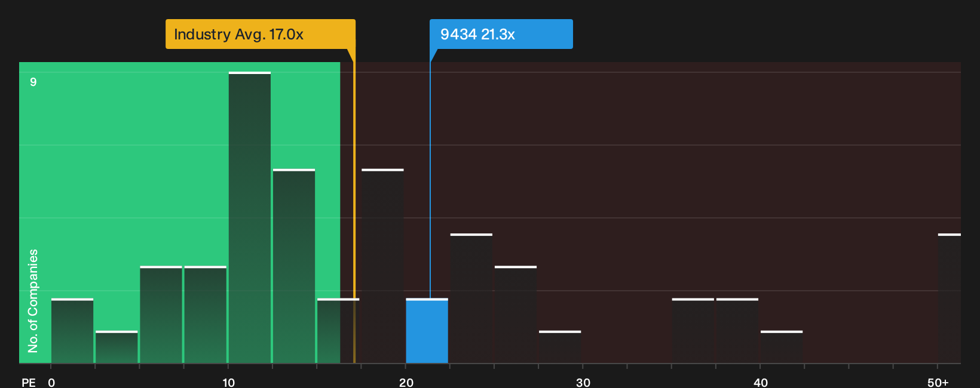Select the dark bar between PE 17.5 and 20
This screenshot has height=388, width=980.
pos(382,266)
